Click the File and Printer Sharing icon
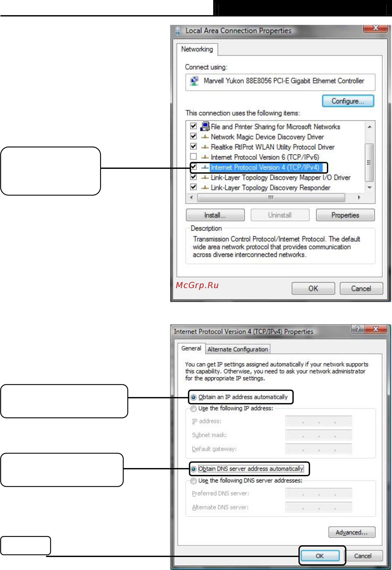392x570 pixels. pos(205,126)
